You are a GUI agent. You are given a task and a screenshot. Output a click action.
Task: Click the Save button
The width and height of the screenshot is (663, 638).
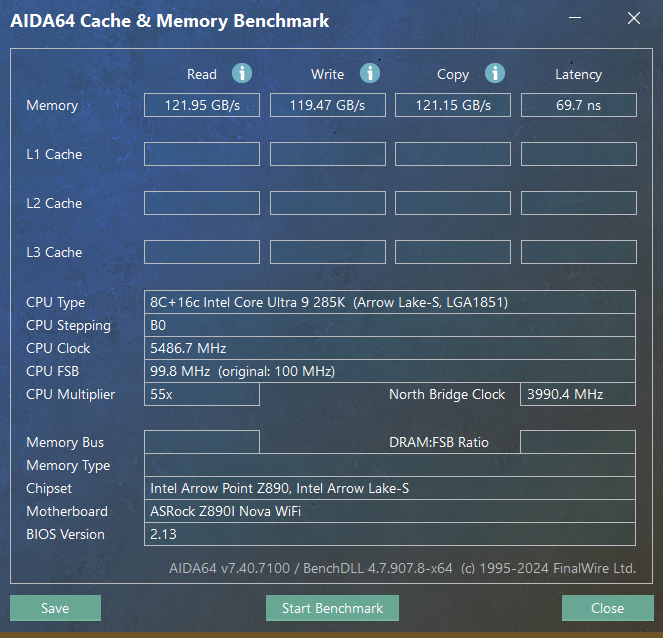click(x=55, y=608)
